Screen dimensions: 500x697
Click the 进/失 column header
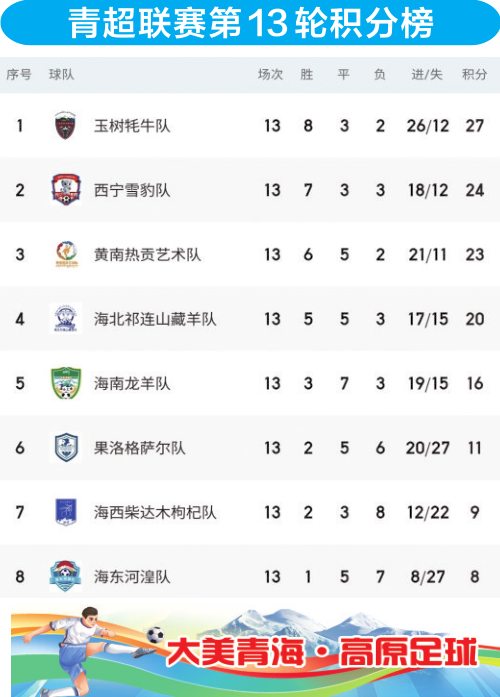coord(427,74)
